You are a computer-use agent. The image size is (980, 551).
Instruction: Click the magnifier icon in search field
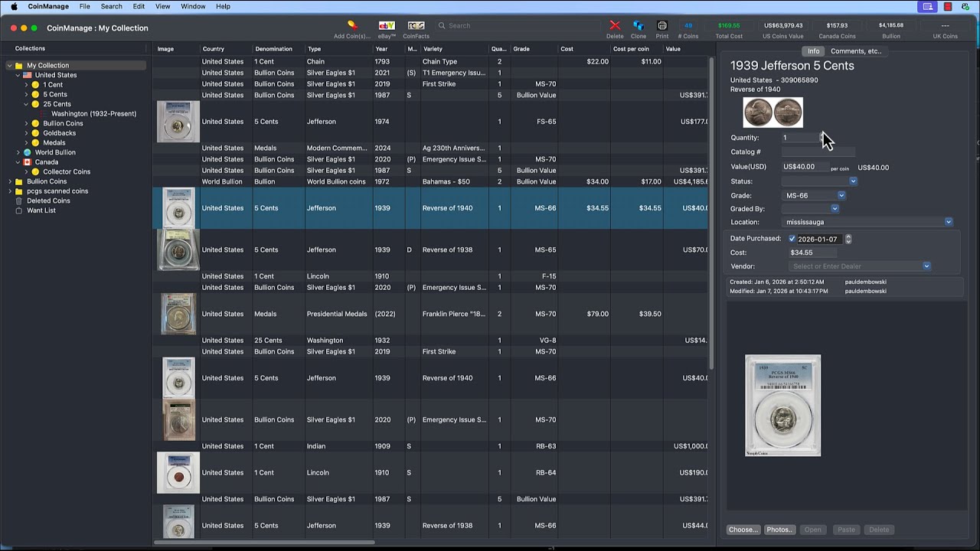[x=442, y=25]
